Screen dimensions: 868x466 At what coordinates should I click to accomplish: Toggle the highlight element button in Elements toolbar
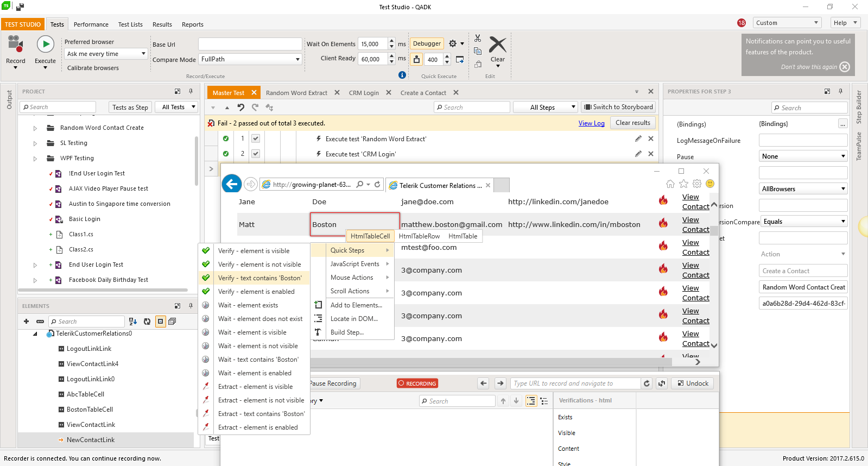pos(160,322)
